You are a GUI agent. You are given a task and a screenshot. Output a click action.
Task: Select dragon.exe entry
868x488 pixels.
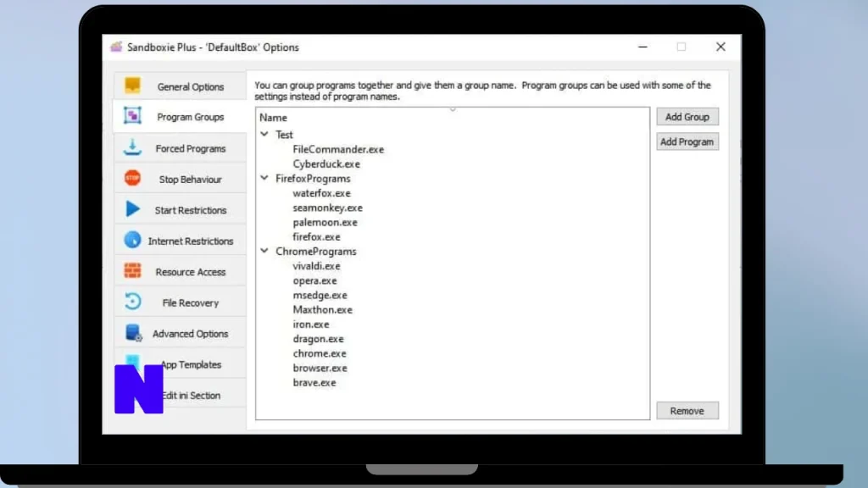318,339
